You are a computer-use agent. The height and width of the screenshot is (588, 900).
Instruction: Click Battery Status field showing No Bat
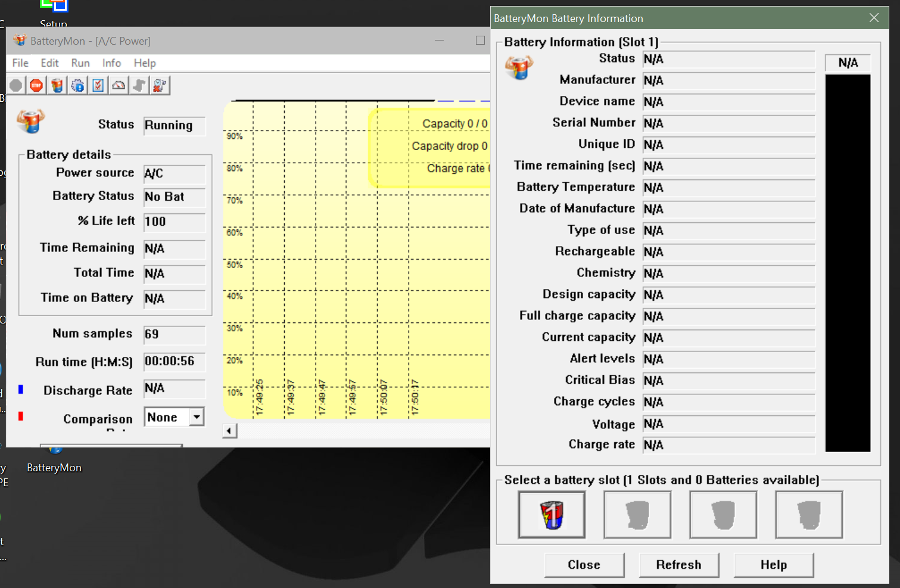(x=175, y=197)
